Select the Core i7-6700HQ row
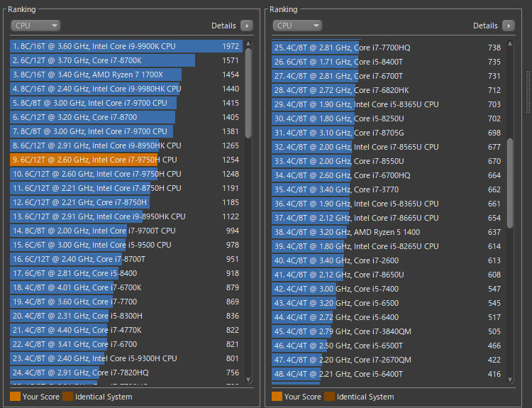 tap(388, 175)
